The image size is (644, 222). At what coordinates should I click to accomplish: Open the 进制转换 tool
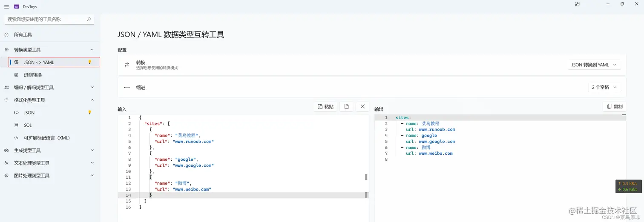coord(50,75)
